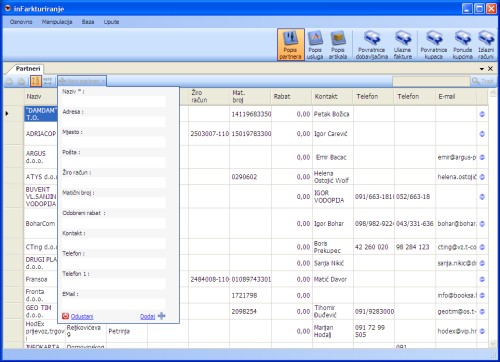Click the first print icon in Partneri toolbar

tap(10, 81)
